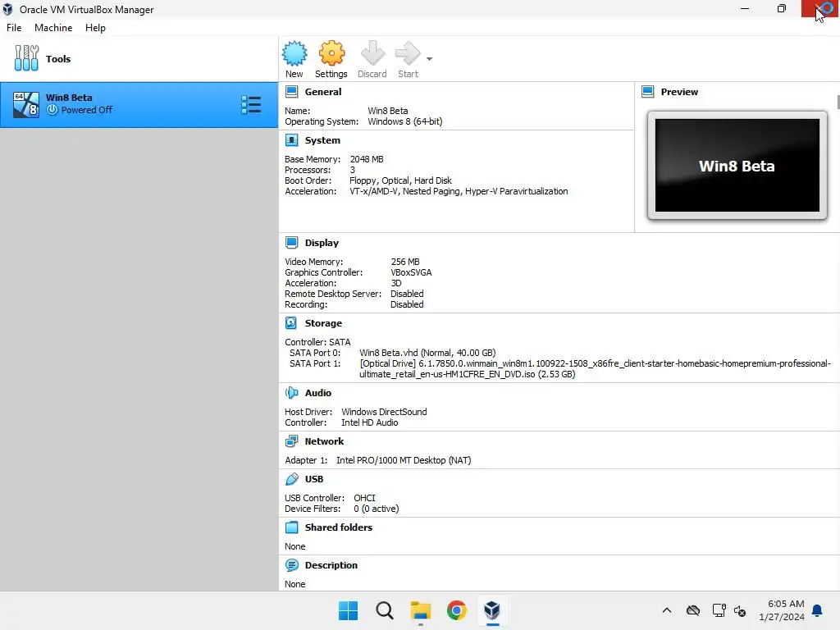This screenshot has width=840, height=630.
Task: Click the General section icon
Action: (x=291, y=92)
